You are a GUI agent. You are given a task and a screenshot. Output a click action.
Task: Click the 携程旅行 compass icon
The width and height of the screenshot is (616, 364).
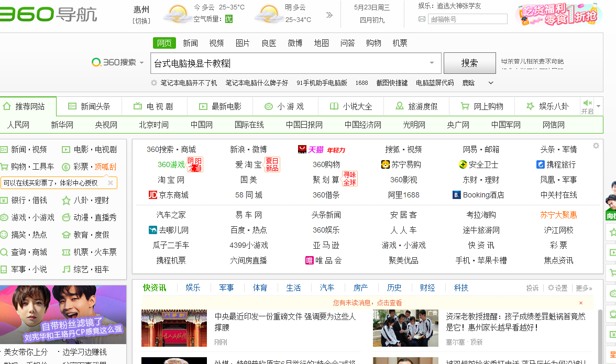pyautogui.click(x=541, y=164)
